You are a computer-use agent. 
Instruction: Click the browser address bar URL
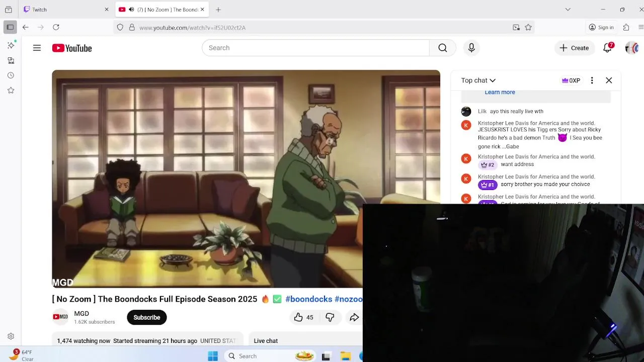192,28
